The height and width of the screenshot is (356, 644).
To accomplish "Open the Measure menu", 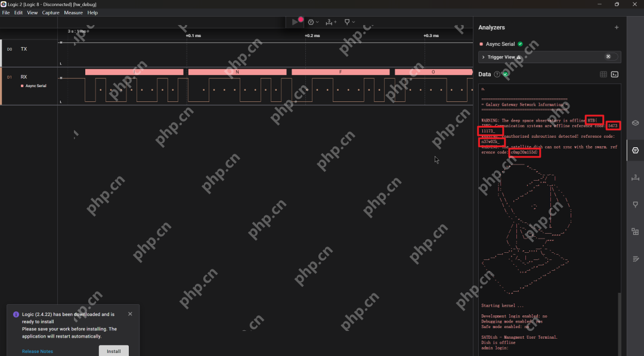I will (x=73, y=13).
